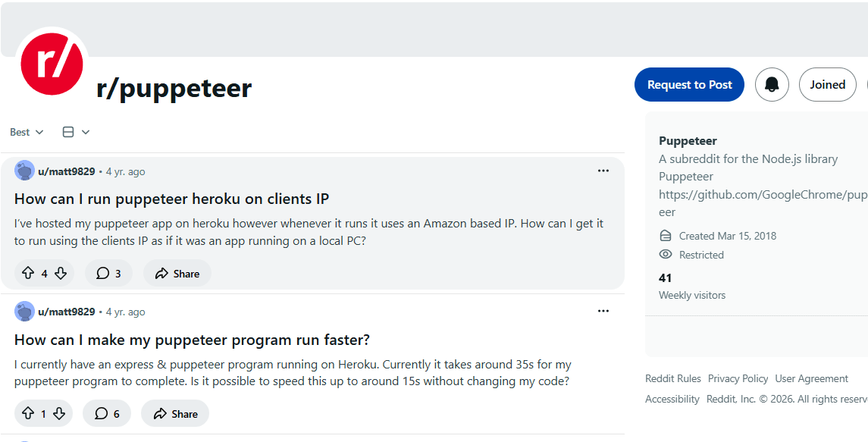Image resolution: width=868 pixels, height=442 pixels.
Task: Open overflow menu on the first post
Action: click(603, 171)
